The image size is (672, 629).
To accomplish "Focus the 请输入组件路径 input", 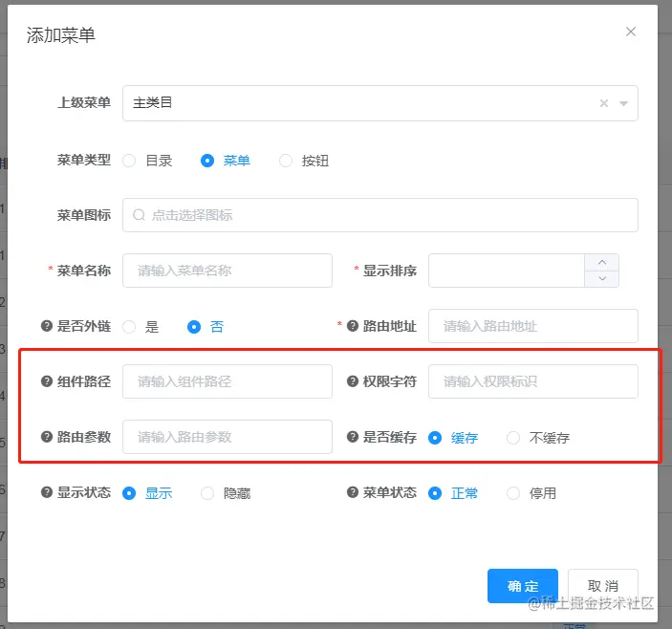I will click(228, 381).
